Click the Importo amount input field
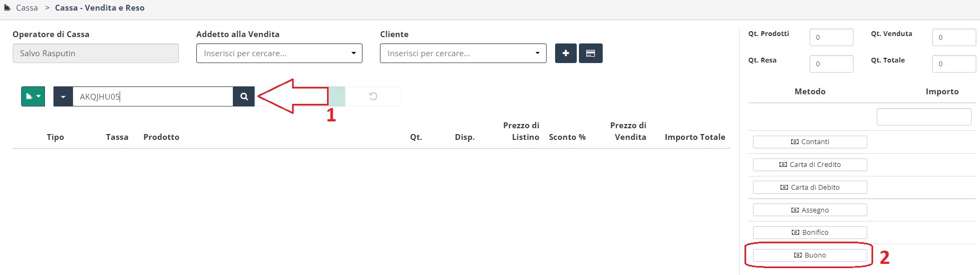 pos(924,117)
